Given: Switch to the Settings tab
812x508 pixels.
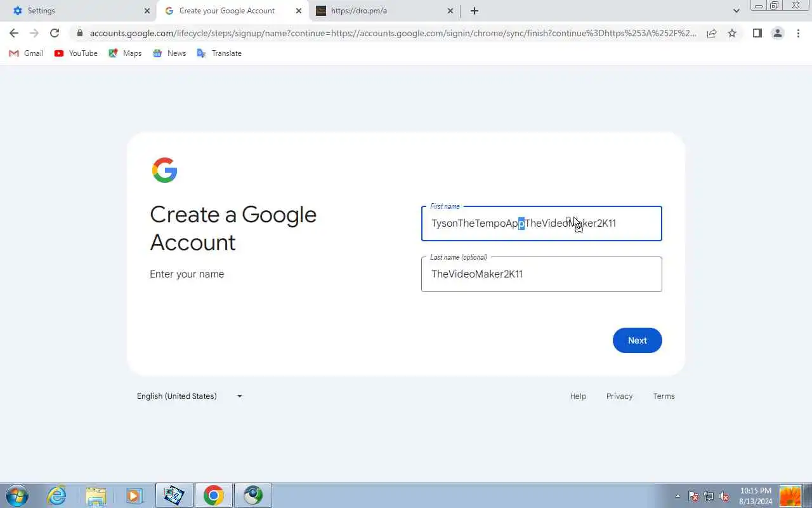Looking at the screenshot, I should [x=79, y=11].
